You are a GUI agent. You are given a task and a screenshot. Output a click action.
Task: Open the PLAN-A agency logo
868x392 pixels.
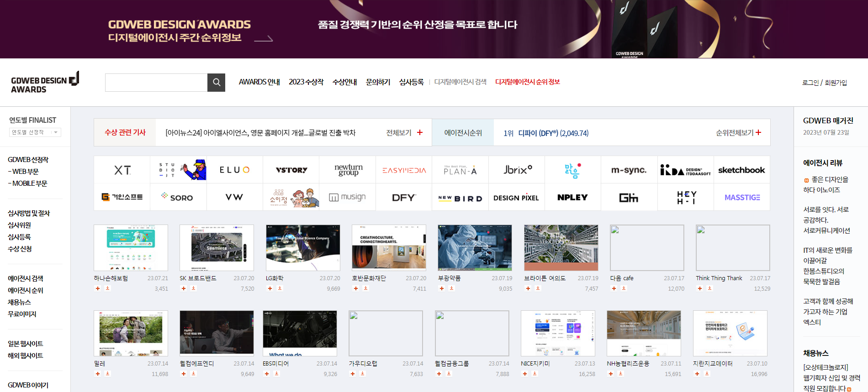tap(460, 170)
